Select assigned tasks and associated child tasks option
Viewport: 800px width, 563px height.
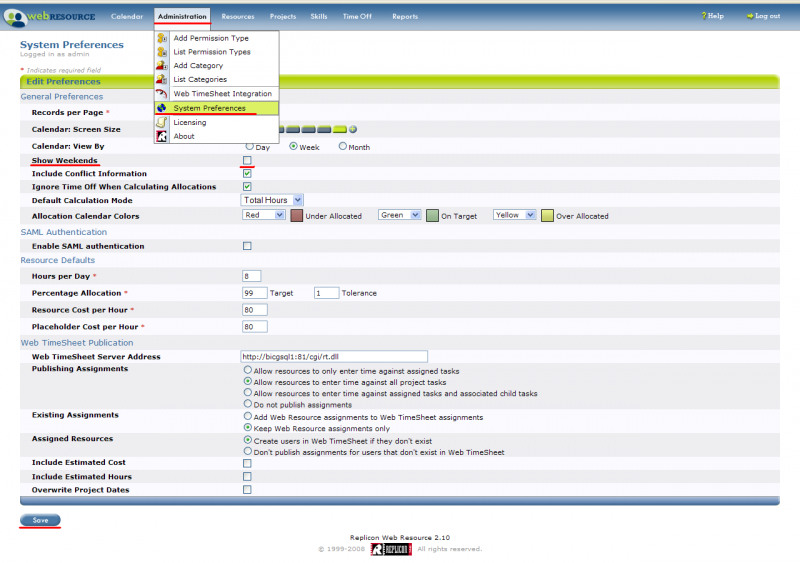(247, 393)
